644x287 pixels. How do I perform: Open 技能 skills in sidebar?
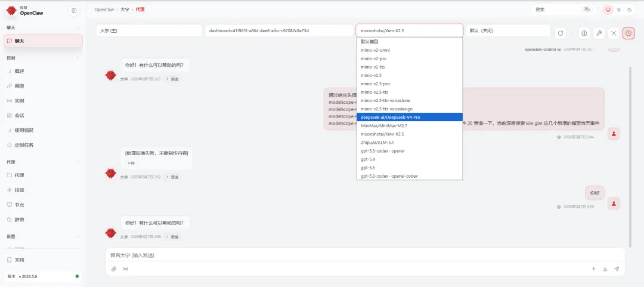pyautogui.click(x=43, y=190)
